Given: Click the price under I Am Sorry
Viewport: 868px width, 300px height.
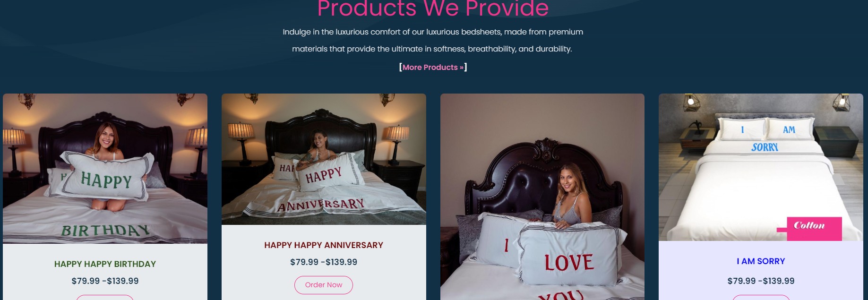Looking at the screenshot, I should click(x=761, y=281).
